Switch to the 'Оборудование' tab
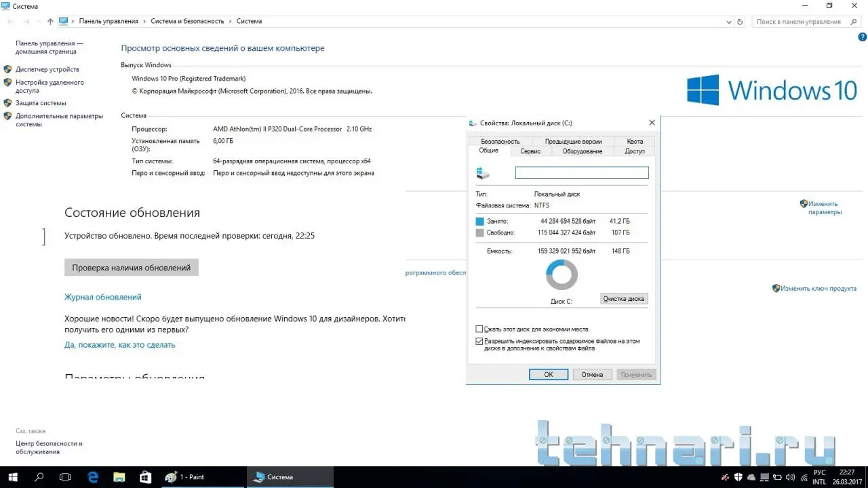This screenshot has height=488, width=868. pyautogui.click(x=582, y=151)
